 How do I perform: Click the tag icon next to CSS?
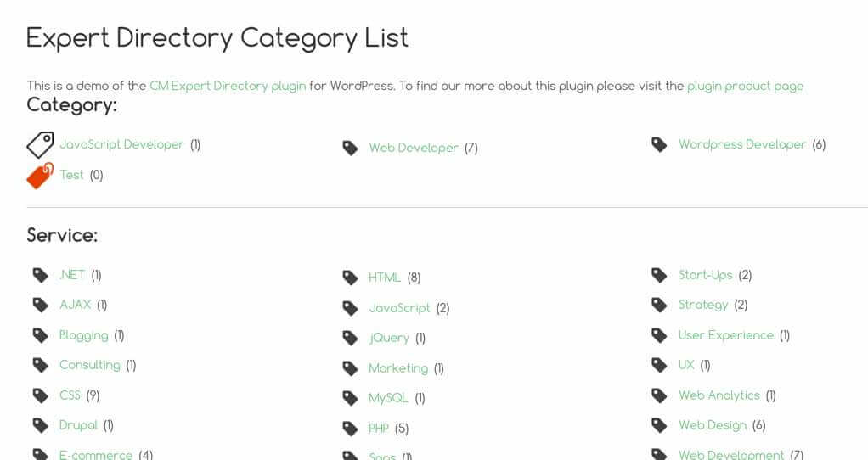coord(41,395)
